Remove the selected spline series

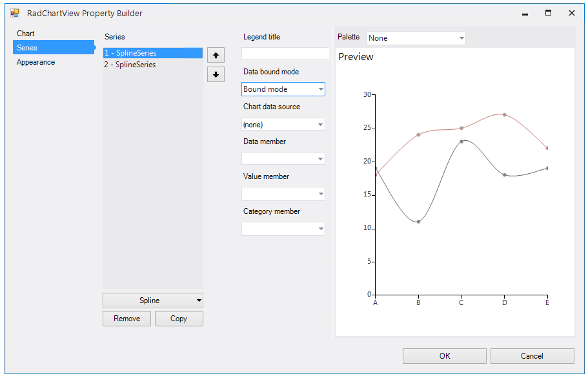tap(127, 318)
